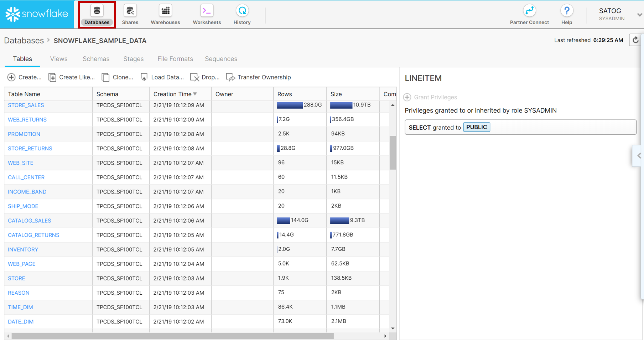Switch to the Schemas tab

coord(96,59)
